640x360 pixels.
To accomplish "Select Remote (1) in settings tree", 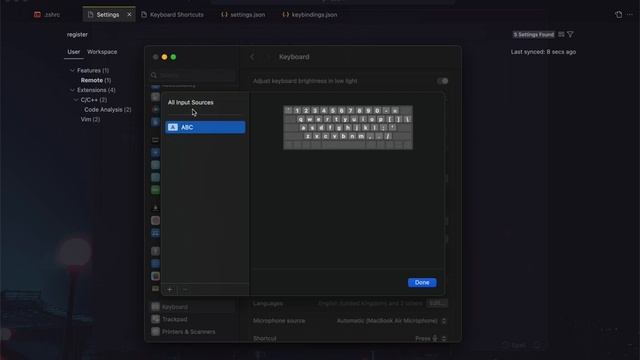I will [96, 80].
